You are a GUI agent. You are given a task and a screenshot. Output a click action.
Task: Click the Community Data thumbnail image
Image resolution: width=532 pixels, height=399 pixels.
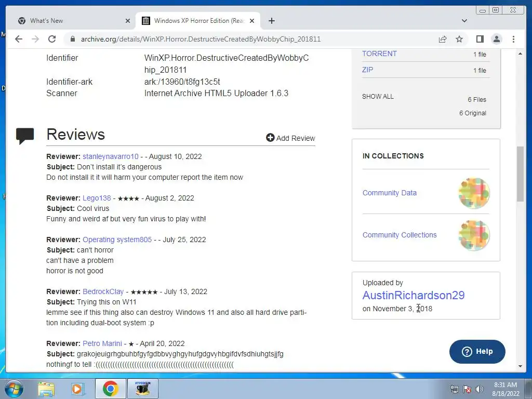pyautogui.click(x=474, y=193)
